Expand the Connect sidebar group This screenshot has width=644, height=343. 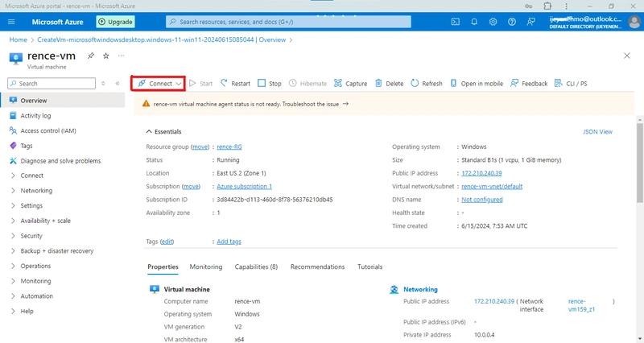[31, 176]
